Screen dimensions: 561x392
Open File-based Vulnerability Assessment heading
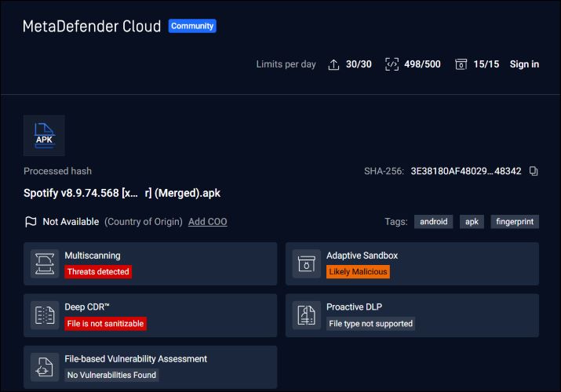click(136, 359)
